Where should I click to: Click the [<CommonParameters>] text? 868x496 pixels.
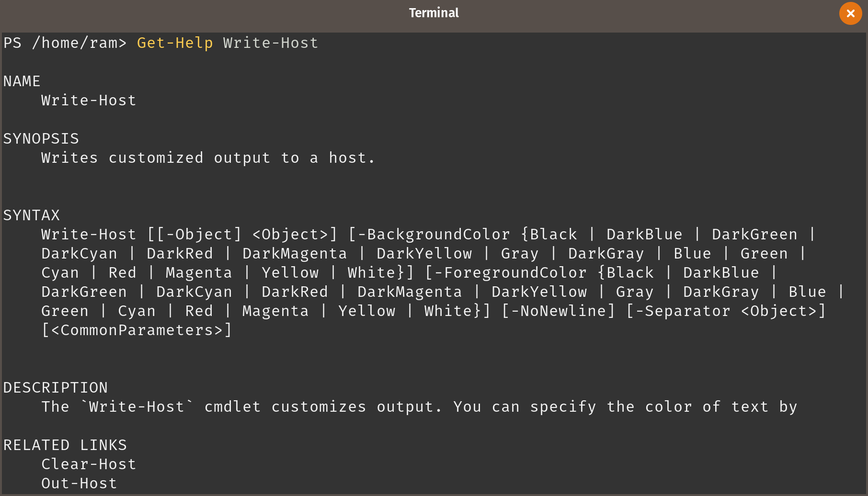pyautogui.click(x=137, y=330)
